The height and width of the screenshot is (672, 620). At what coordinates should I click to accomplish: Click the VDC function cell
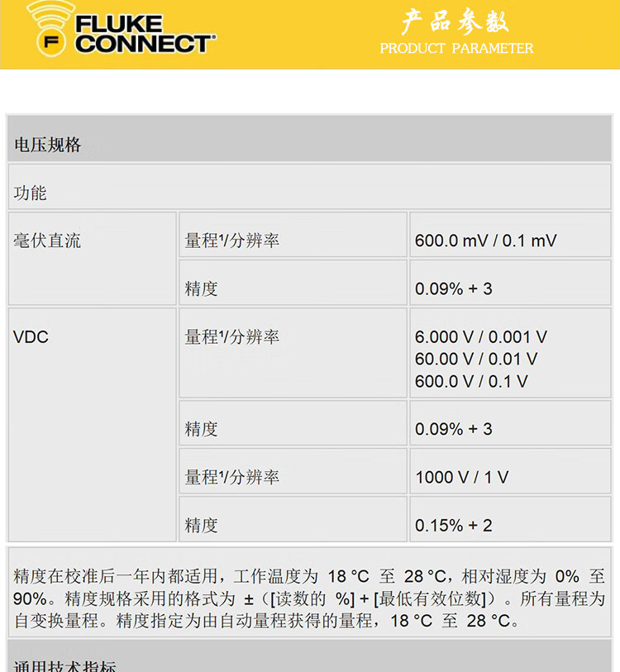(93, 424)
